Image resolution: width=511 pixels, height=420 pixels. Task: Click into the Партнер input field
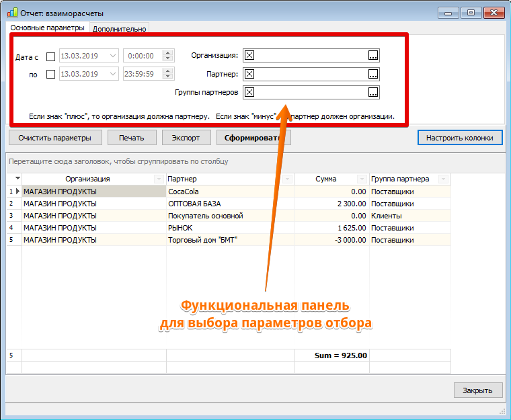coord(311,74)
